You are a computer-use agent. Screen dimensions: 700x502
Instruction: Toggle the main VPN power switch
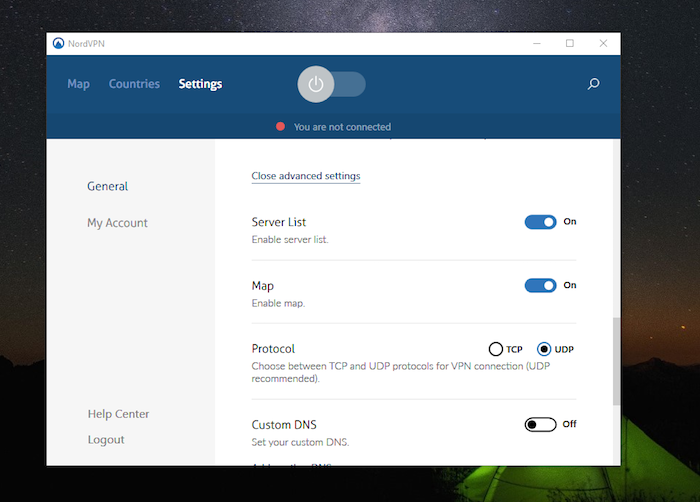331,84
